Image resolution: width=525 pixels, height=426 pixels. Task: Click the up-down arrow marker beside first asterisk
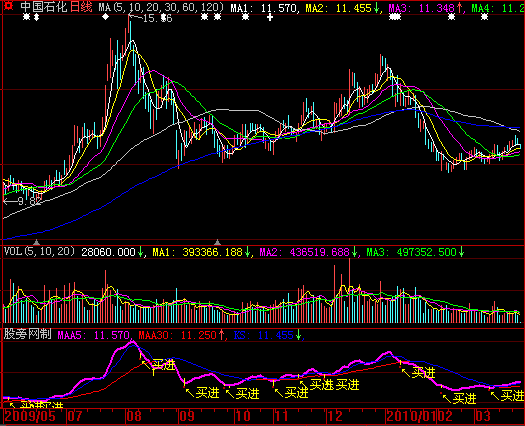click(x=36, y=16)
